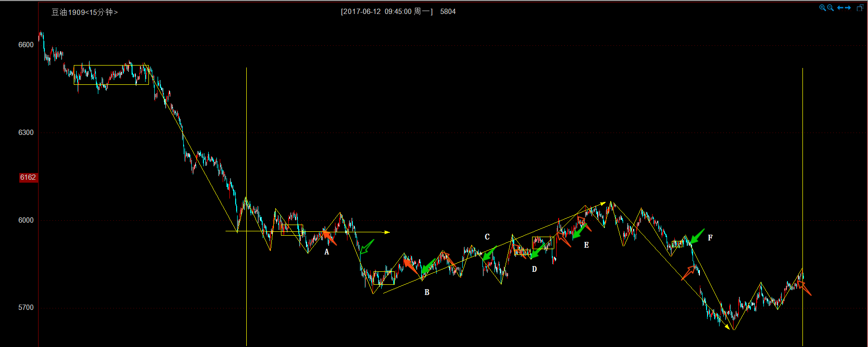868x347 pixels.
Task: Click the 2017-06-12 09:45:00 timestamp
Action: click(387, 12)
